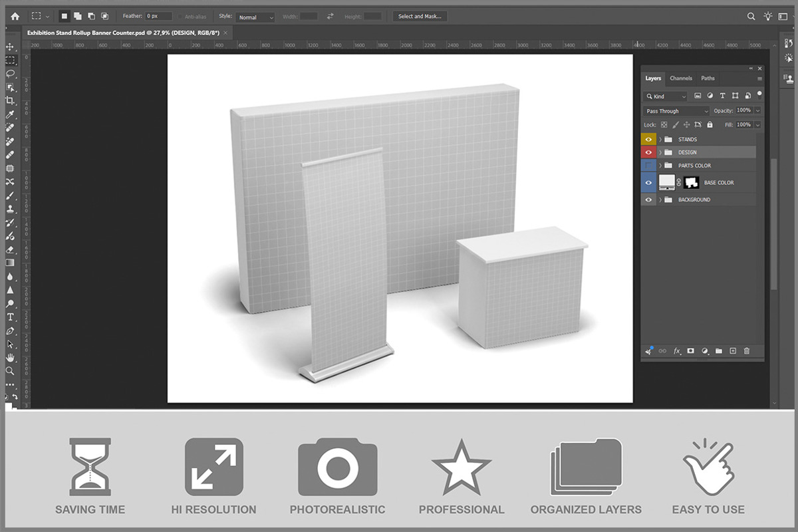
Task: Create a new layer with the plus icon
Action: (733, 350)
